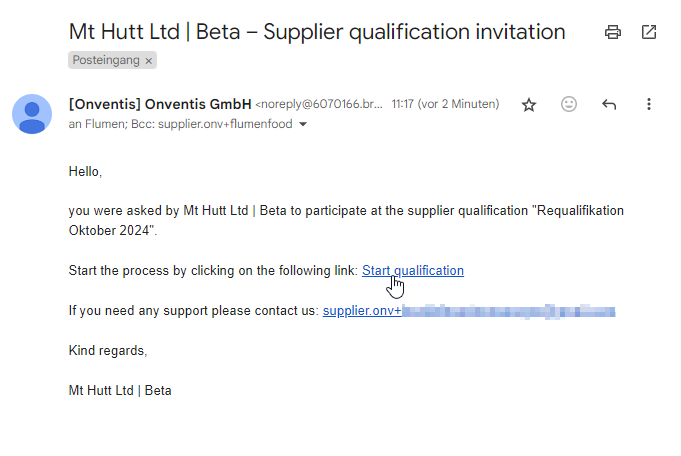The image size is (681, 456).
Task: Add an emoji reaction to the message
Action: [x=569, y=104]
